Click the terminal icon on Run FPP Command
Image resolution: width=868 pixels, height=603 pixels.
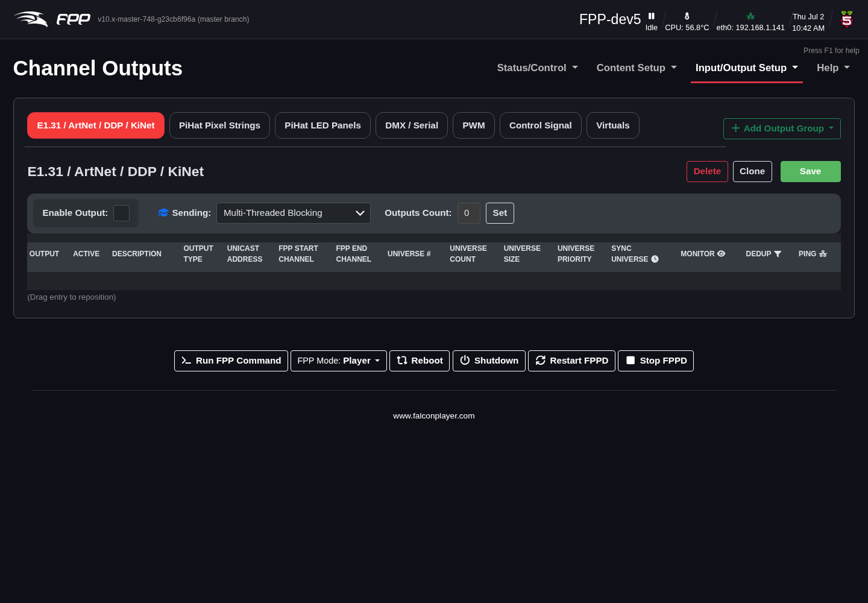tap(186, 361)
